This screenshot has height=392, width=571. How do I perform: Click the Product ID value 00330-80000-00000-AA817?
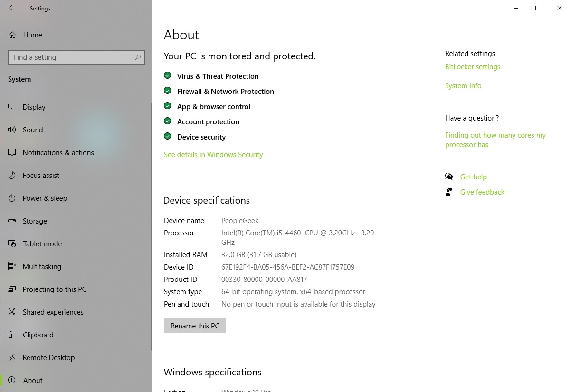264,280
